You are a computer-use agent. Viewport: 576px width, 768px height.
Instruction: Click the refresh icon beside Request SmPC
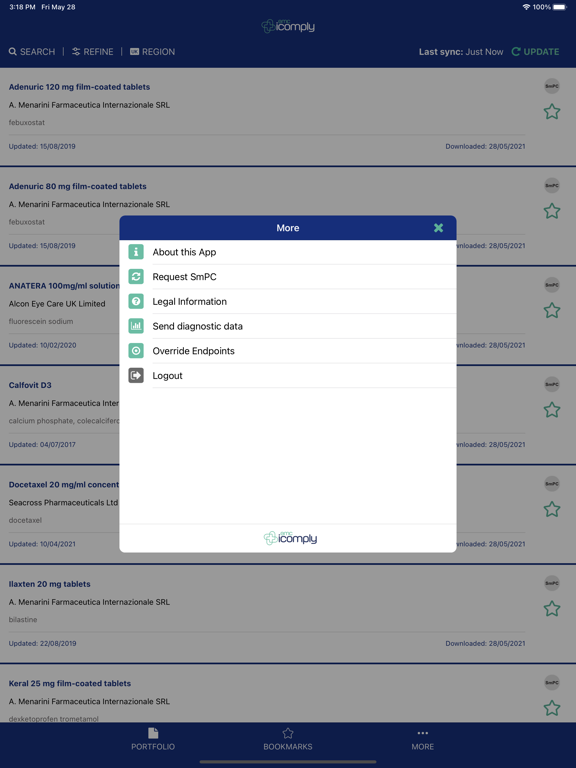pos(136,277)
